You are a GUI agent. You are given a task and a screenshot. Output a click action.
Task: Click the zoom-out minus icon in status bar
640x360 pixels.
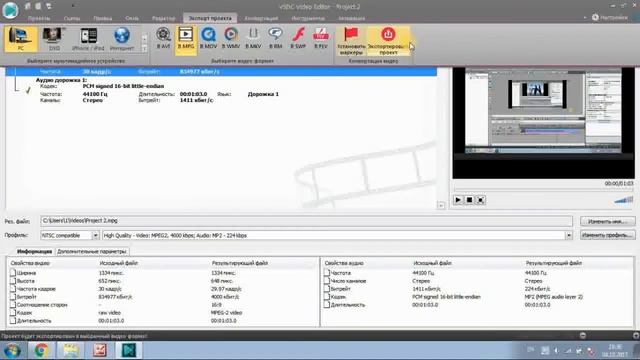click(x=583, y=336)
